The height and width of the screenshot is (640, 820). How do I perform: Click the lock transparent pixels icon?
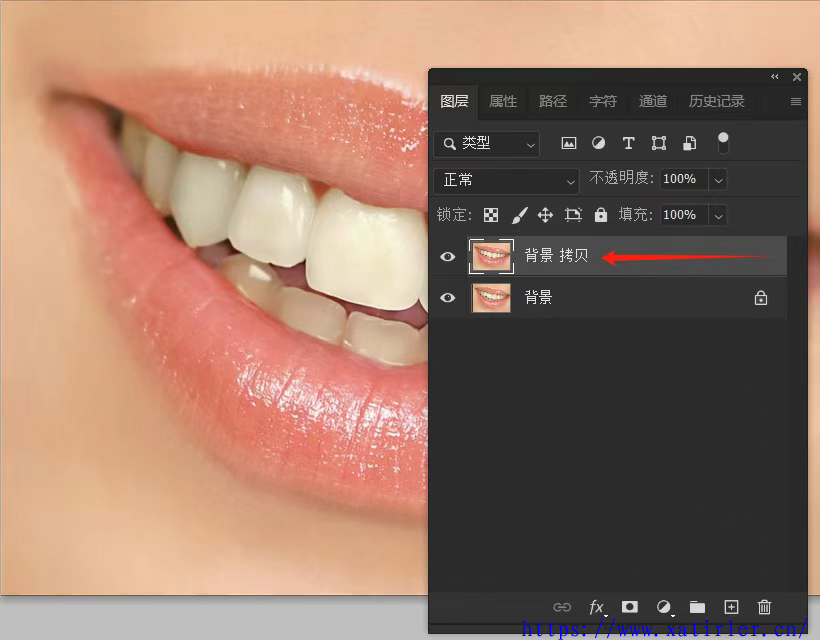tap(491, 215)
